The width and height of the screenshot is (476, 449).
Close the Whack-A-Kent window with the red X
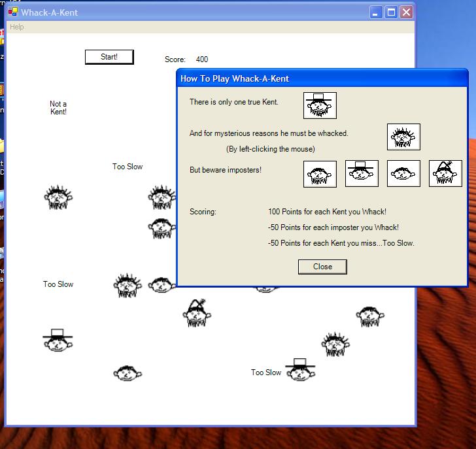click(406, 12)
